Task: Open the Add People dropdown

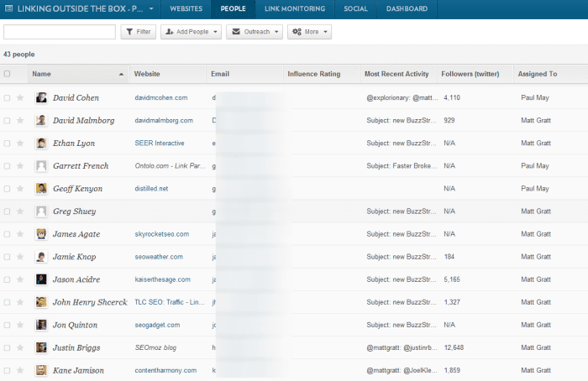Action: (x=191, y=32)
